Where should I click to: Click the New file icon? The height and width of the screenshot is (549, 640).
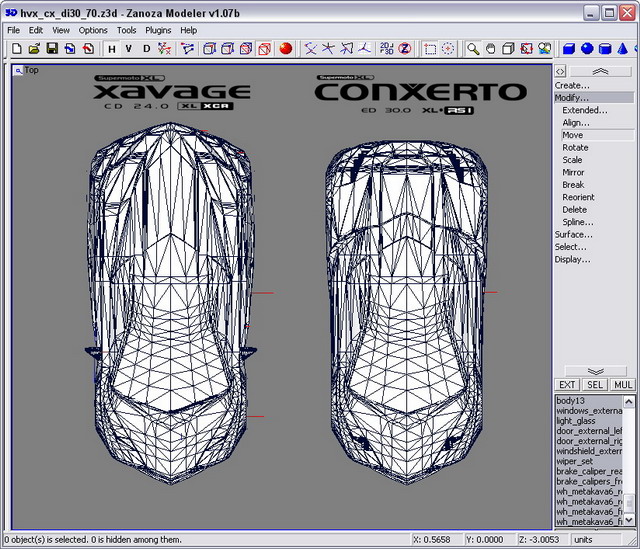(x=16, y=48)
